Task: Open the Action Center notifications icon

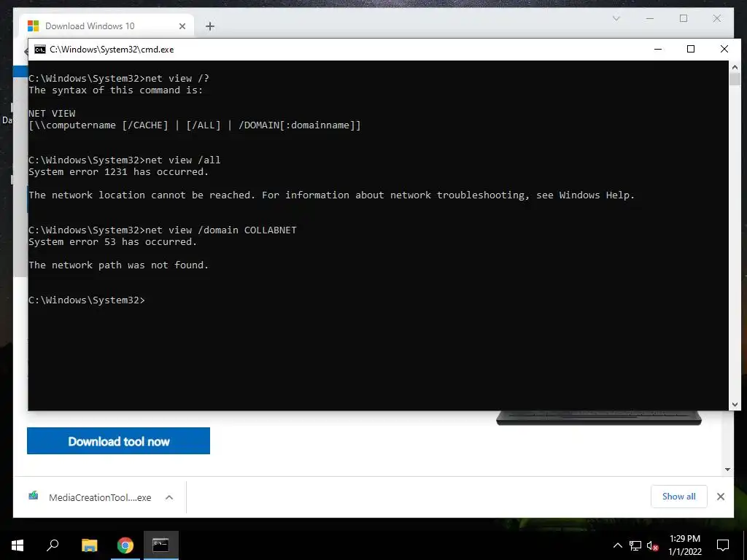Action: coord(723,545)
